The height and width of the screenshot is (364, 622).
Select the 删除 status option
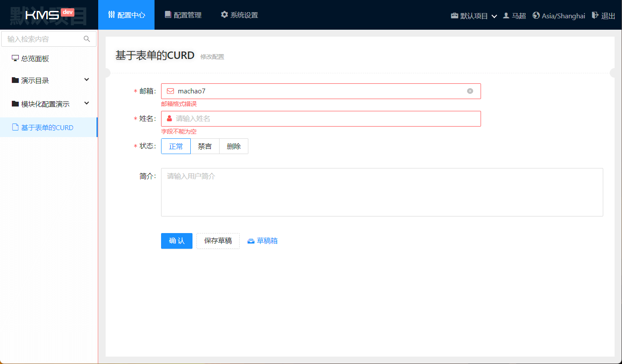pyautogui.click(x=234, y=146)
